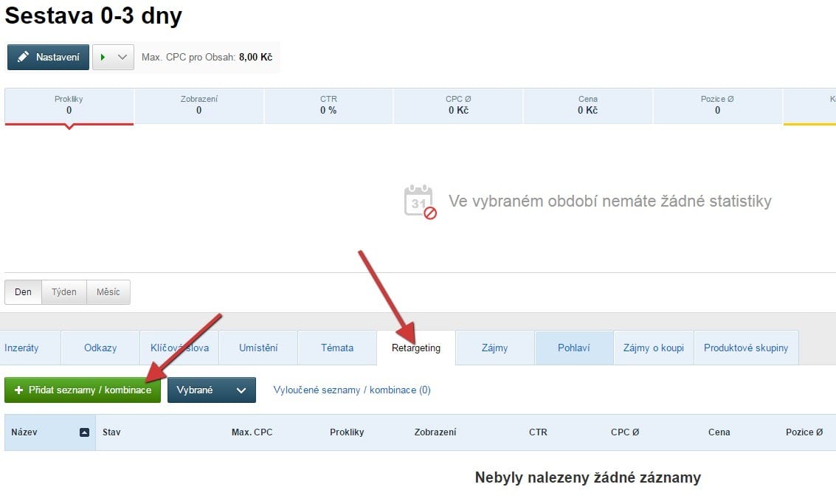836x504 pixels.
Task: Open the Inzeráty tab
Action: (x=21, y=348)
